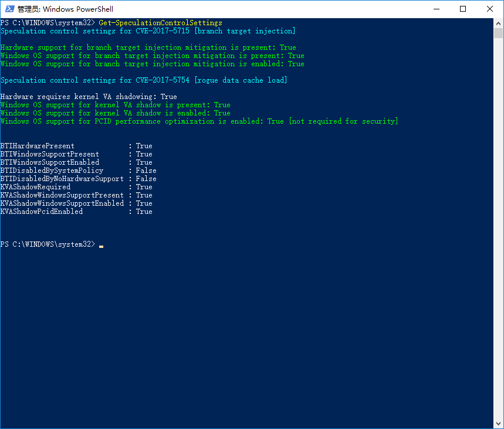The height and width of the screenshot is (429, 504).
Task: Click the BTIWindowsSupportEnabled row
Action: coord(76,162)
